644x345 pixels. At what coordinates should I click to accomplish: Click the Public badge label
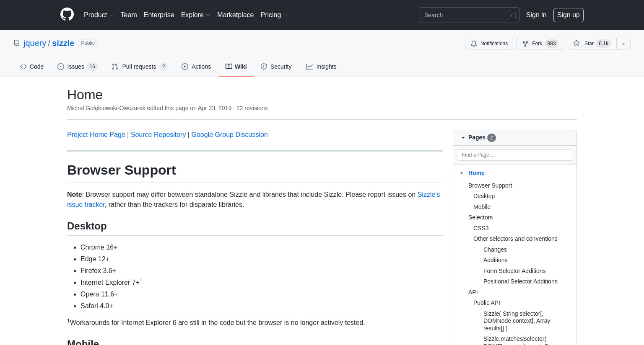coord(88,43)
